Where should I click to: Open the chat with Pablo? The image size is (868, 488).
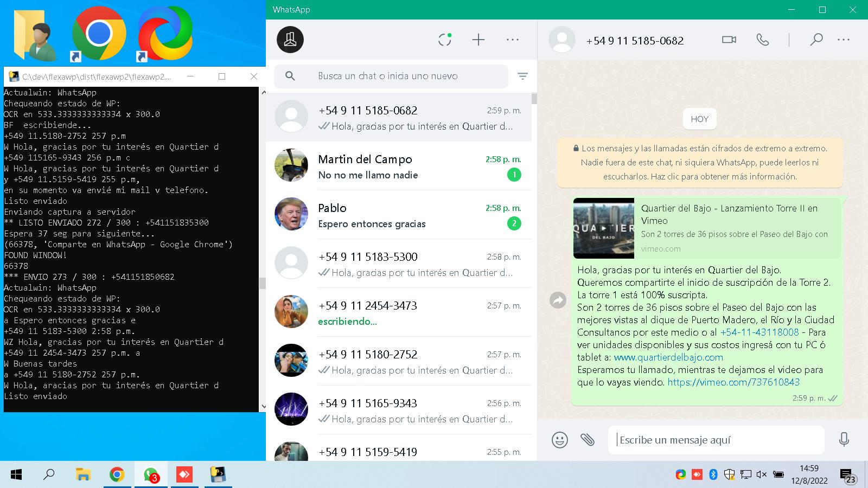(x=399, y=215)
